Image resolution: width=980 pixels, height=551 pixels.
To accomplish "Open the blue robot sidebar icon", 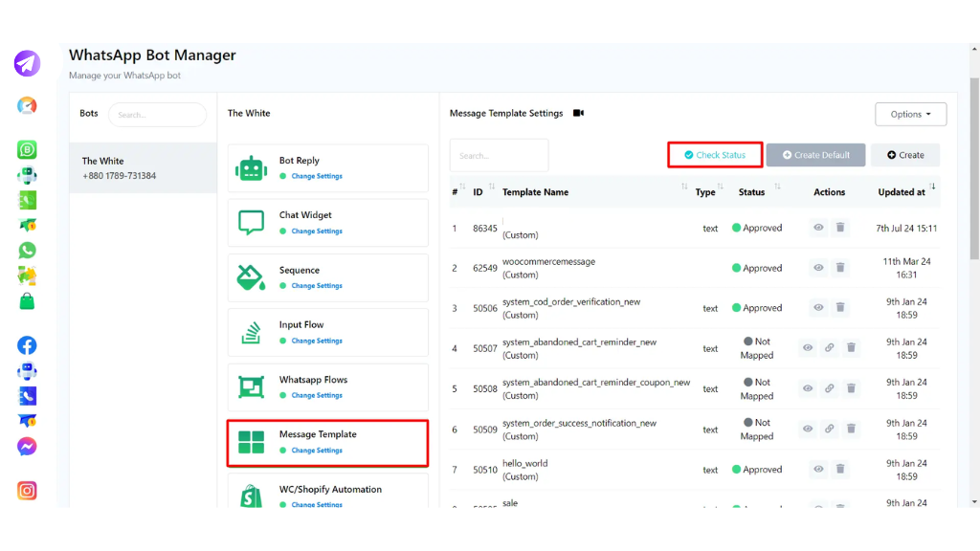I will [27, 371].
